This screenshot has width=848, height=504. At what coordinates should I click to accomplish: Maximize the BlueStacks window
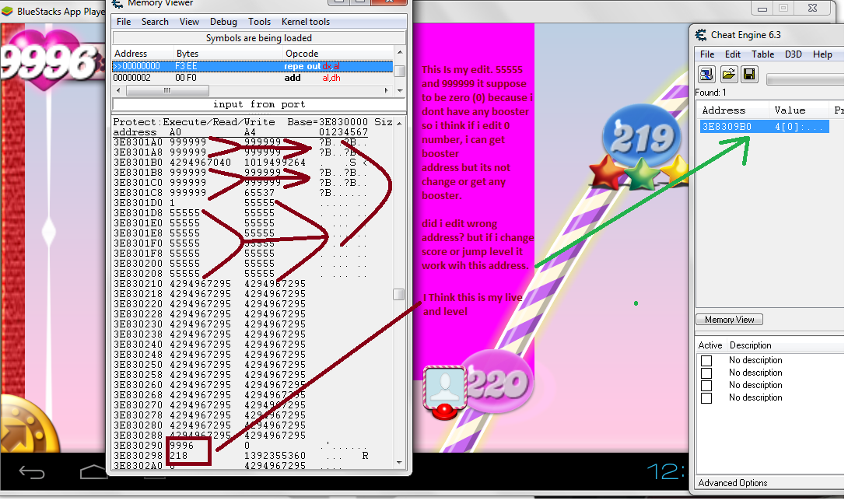pos(783,8)
